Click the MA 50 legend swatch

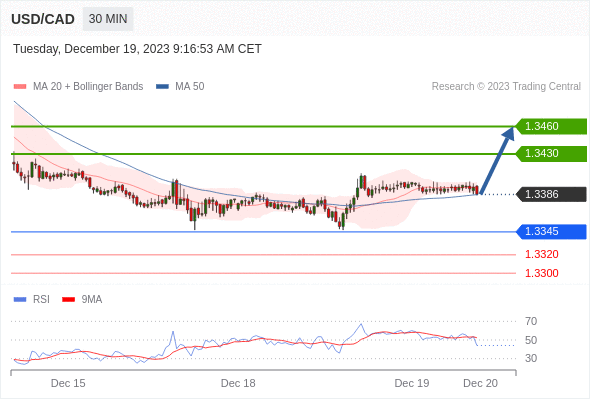point(163,87)
